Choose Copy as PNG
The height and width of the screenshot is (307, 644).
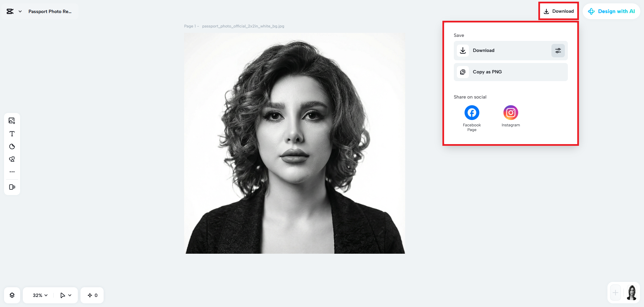click(x=511, y=72)
